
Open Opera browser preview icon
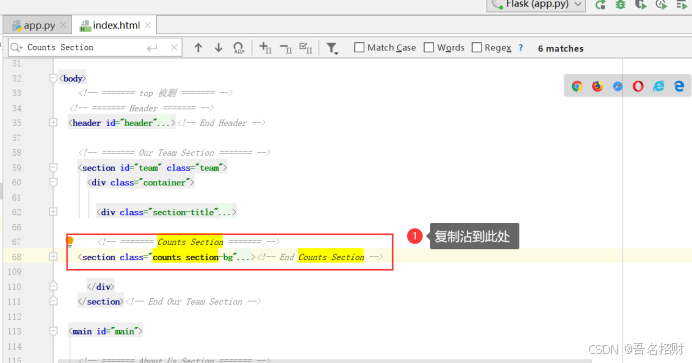(x=638, y=86)
